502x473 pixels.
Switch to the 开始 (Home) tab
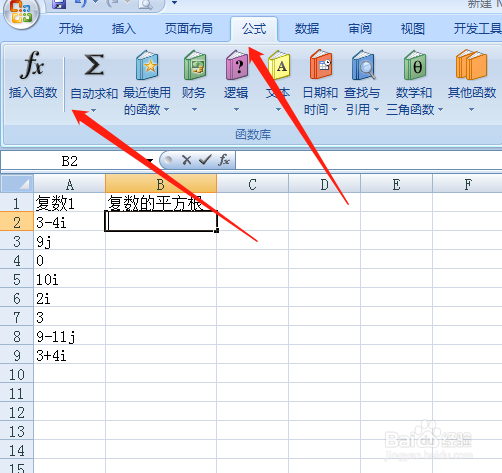pyautogui.click(x=71, y=29)
